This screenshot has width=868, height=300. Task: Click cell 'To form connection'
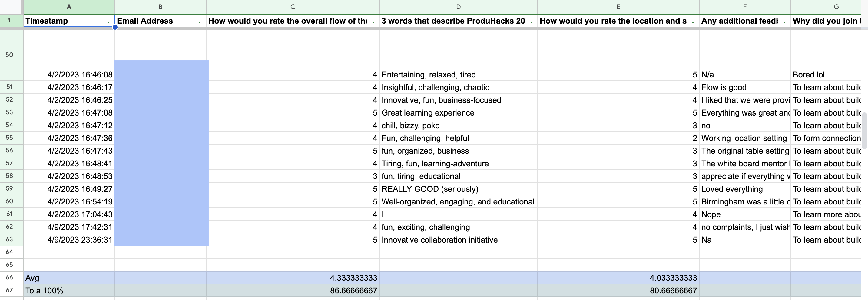point(826,138)
